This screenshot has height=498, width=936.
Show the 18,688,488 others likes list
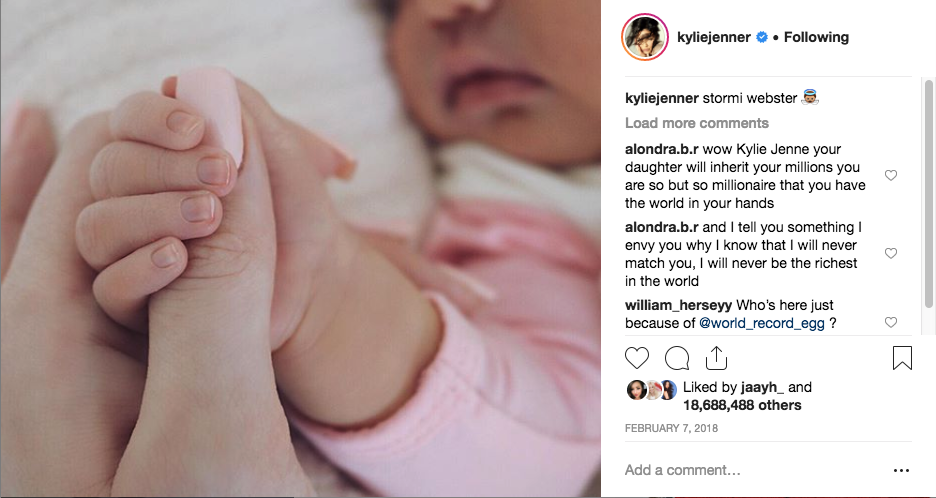tap(742, 405)
